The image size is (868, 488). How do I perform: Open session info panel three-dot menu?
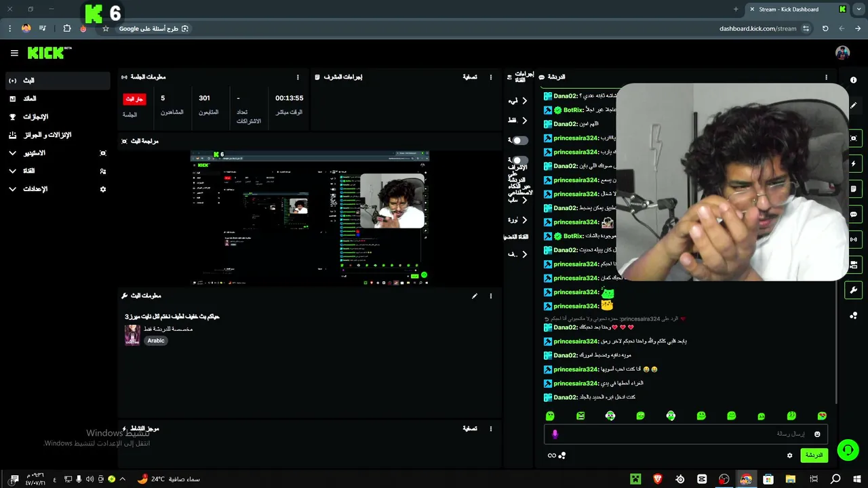[x=298, y=77]
